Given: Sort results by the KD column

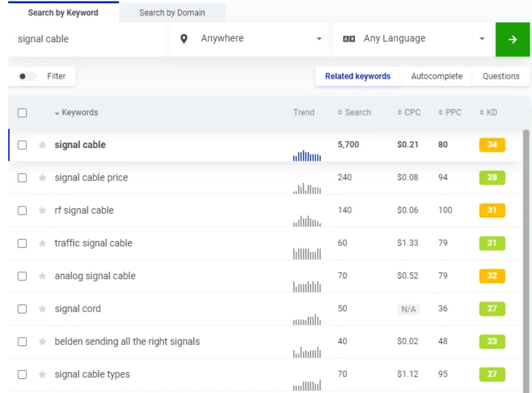Looking at the screenshot, I should [488, 113].
